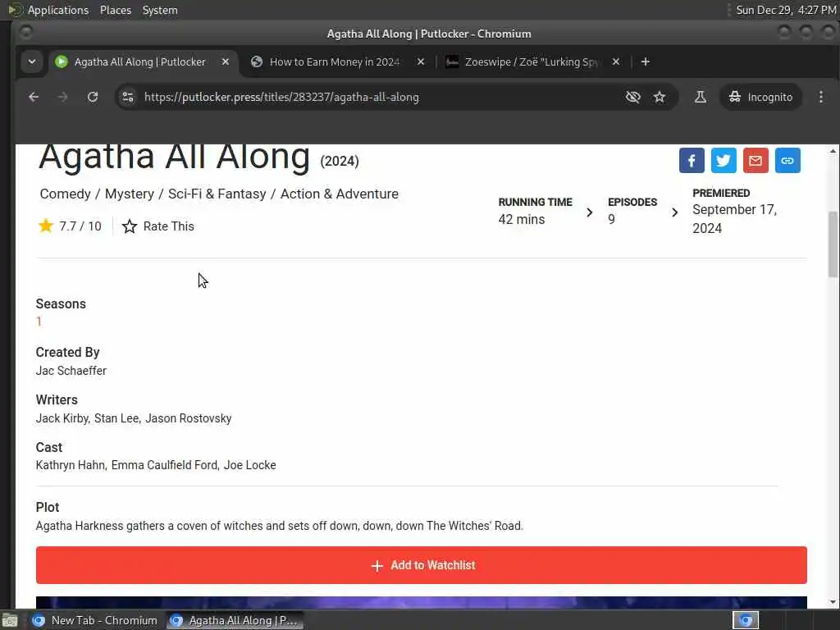Click the 7.7 / 10 rating text

(80, 226)
